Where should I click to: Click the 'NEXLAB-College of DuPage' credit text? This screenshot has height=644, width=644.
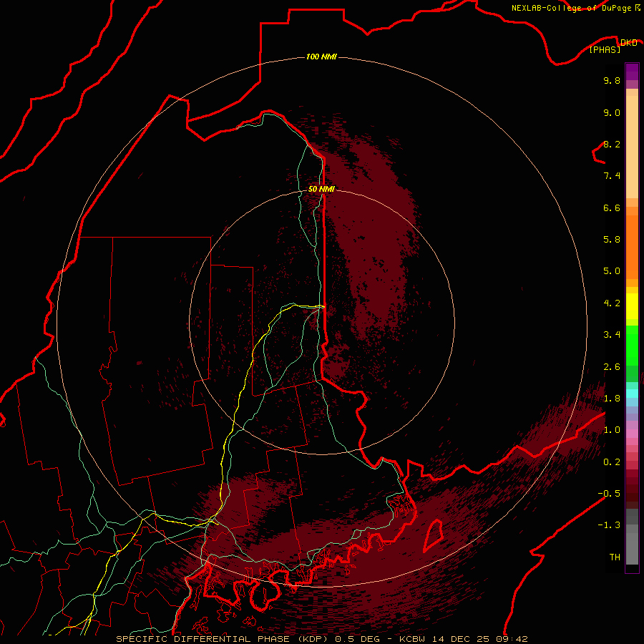[571, 8]
